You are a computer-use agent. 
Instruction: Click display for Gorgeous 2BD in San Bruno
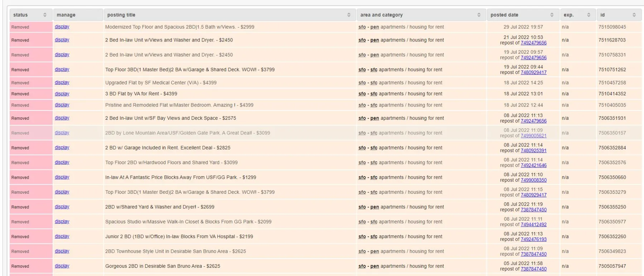[x=62, y=266]
